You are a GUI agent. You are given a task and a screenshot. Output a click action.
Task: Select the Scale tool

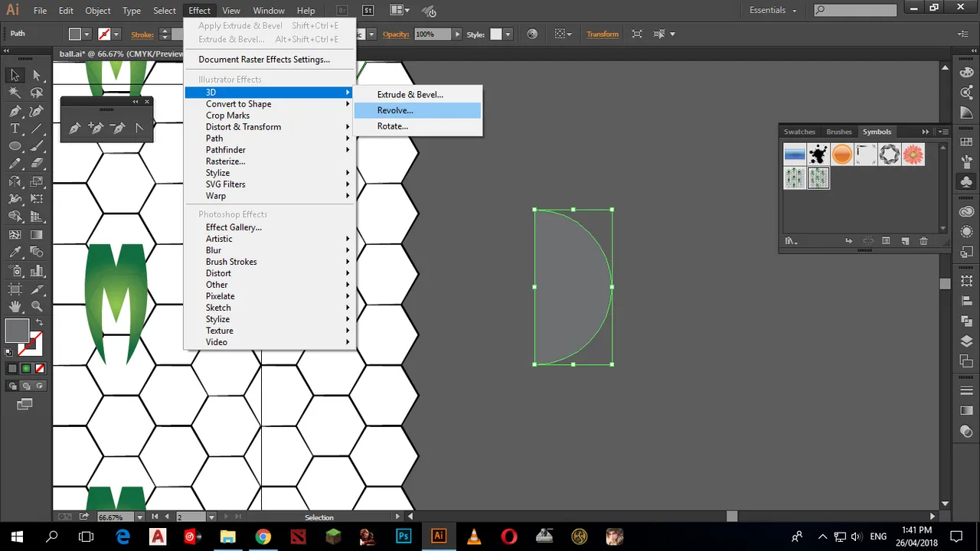click(37, 181)
